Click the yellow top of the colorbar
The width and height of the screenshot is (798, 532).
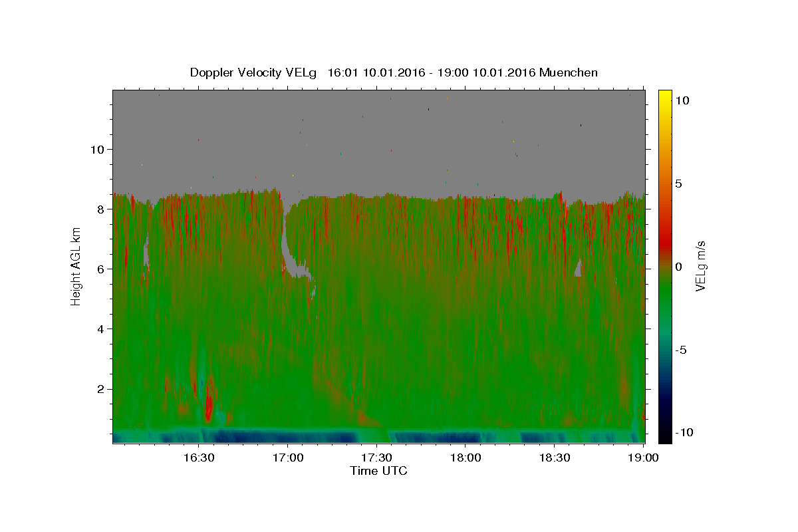pyautogui.click(x=664, y=94)
